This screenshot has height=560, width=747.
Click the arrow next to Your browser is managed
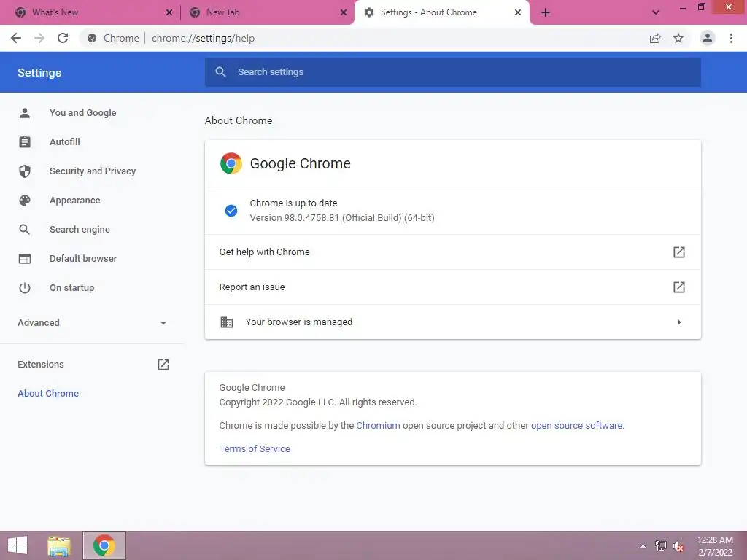(679, 322)
